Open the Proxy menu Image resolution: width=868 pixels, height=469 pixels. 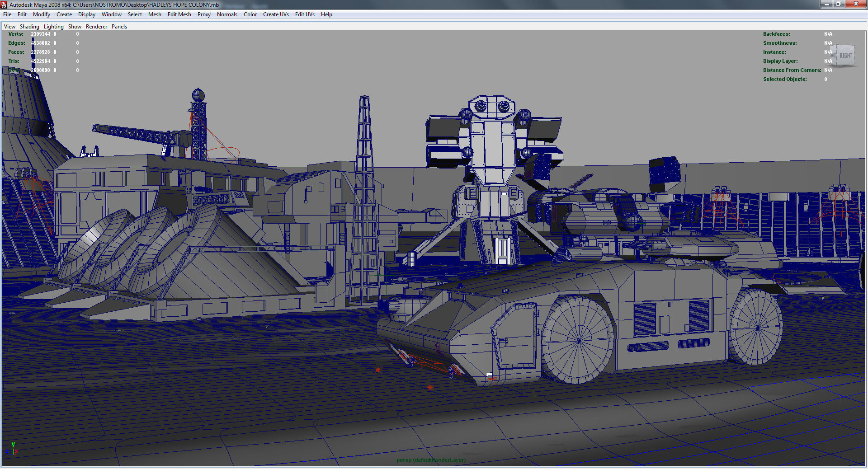(204, 14)
